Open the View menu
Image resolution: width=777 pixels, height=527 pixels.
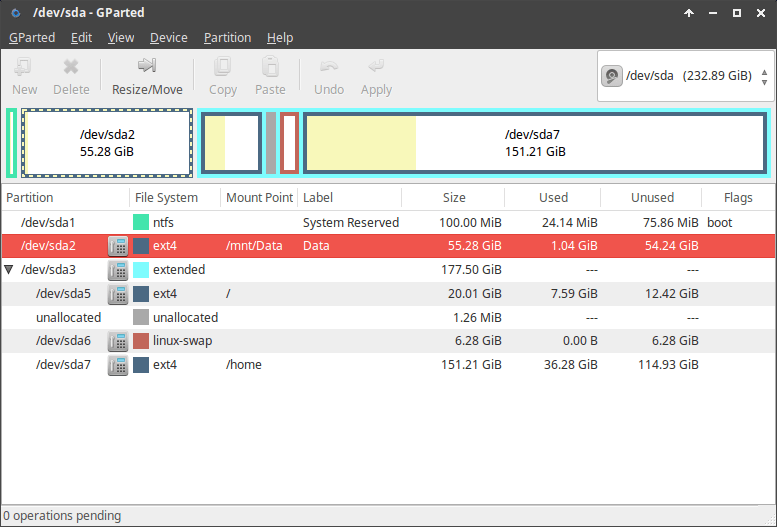pos(121,38)
